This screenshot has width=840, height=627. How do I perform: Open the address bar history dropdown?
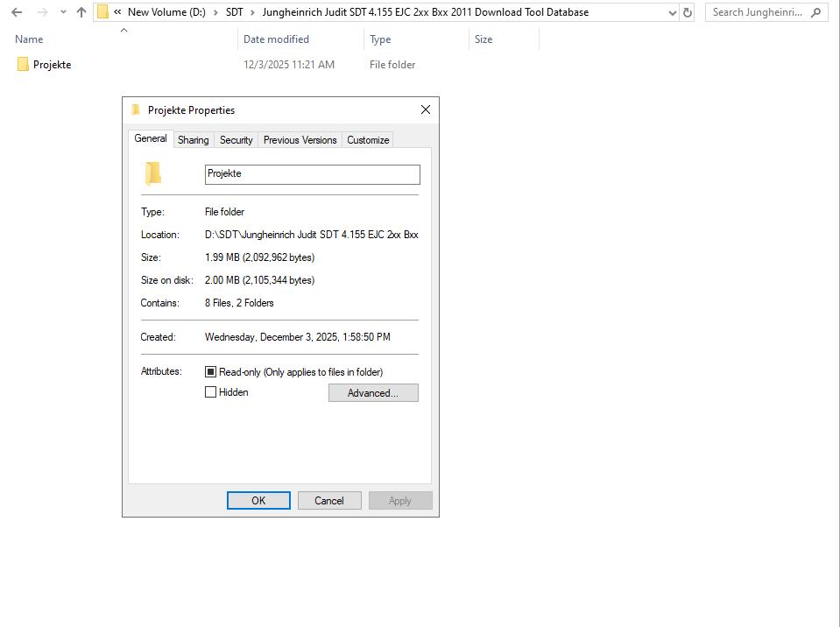tap(673, 12)
